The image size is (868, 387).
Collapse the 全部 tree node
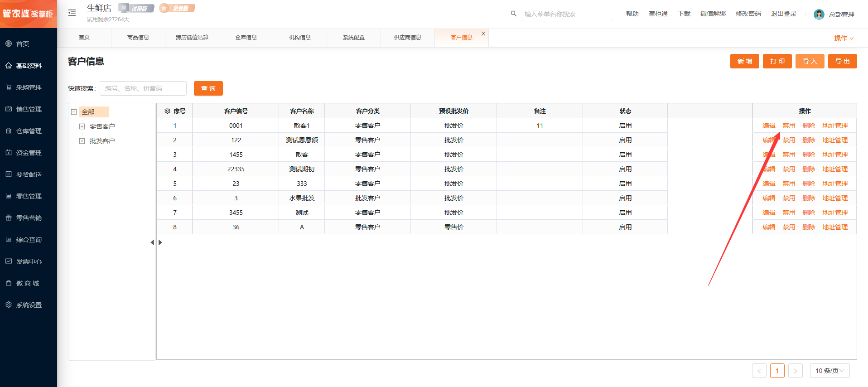tap(74, 112)
